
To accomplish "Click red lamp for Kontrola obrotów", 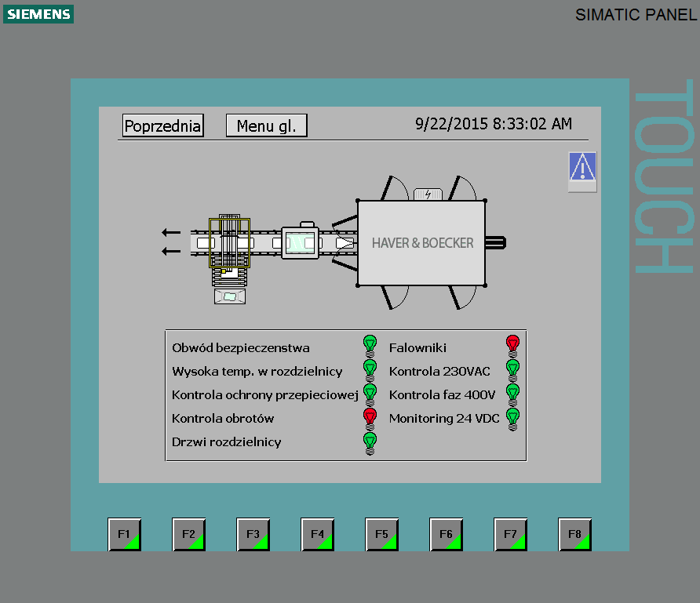I will pyautogui.click(x=370, y=419).
